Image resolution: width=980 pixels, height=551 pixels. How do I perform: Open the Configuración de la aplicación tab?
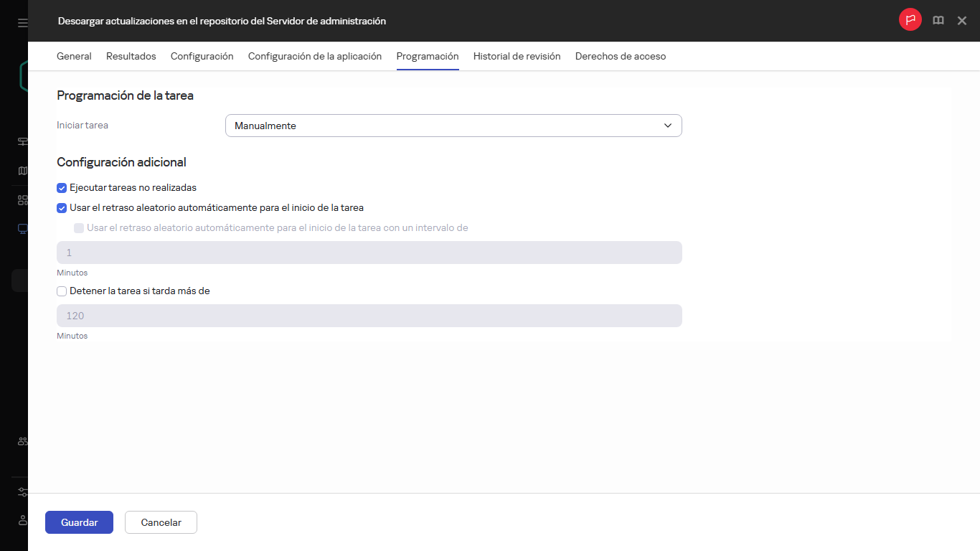click(x=314, y=56)
